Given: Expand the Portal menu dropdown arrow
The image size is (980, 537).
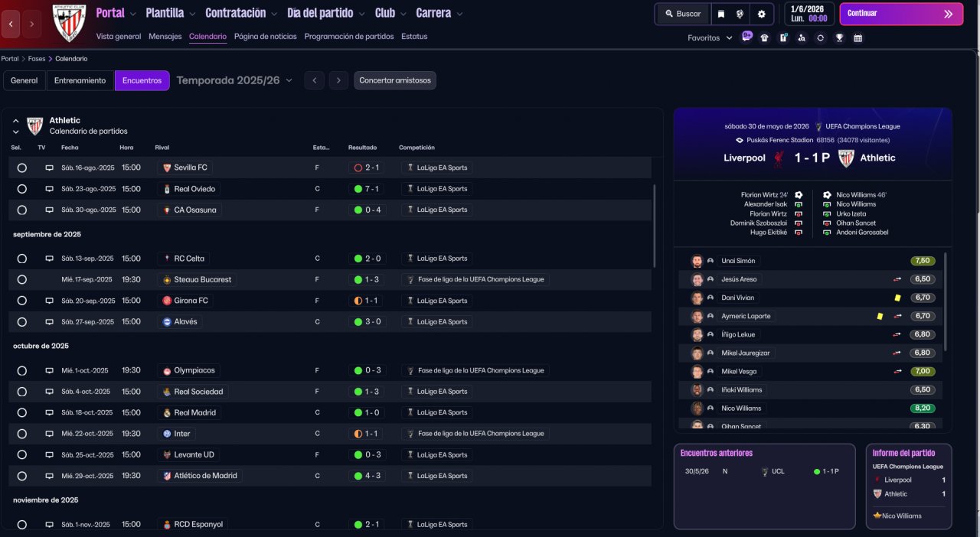Looking at the screenshot, I should [x=133, y=14].
